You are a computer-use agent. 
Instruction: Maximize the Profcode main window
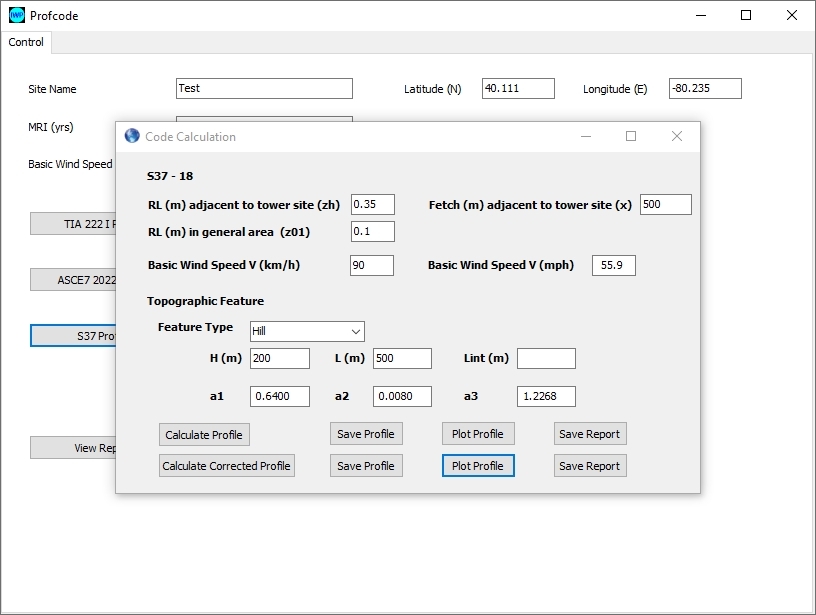pos(746,15)
